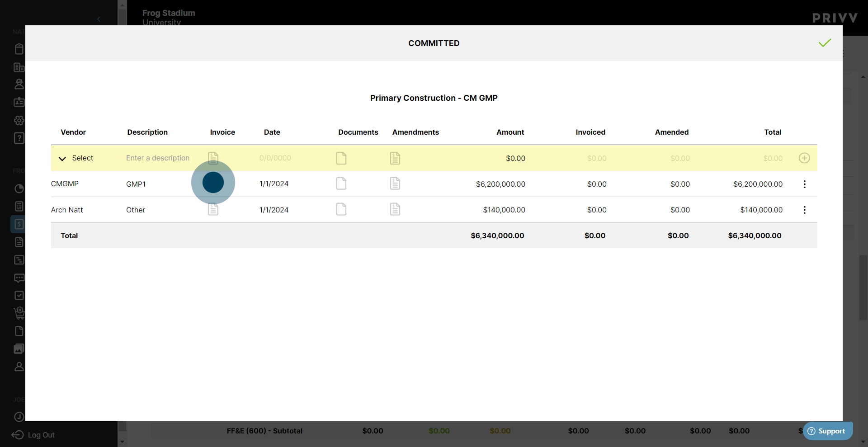The height and width of the screenshot is (447, 868).
Task: Click the Invoiced column header
Action: 590,132
